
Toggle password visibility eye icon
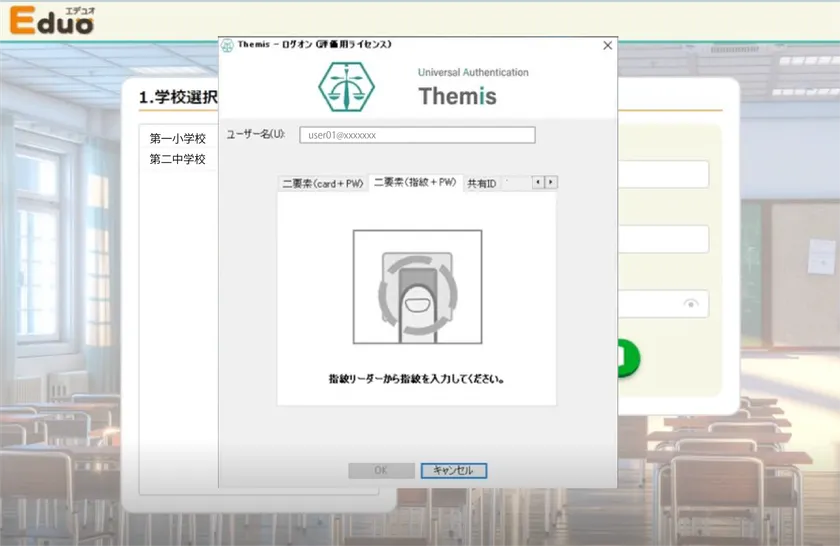click(690, 304)
